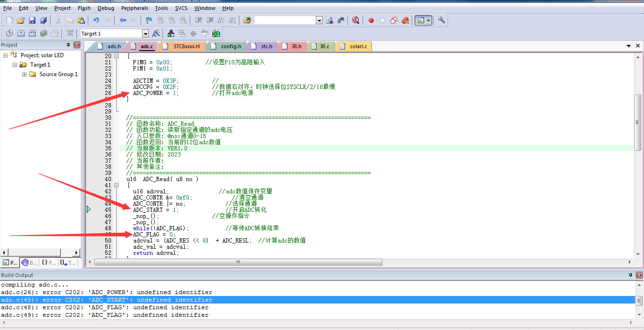Copy selection icon in toolbar
644x330 pixels.
click(70, 20)
